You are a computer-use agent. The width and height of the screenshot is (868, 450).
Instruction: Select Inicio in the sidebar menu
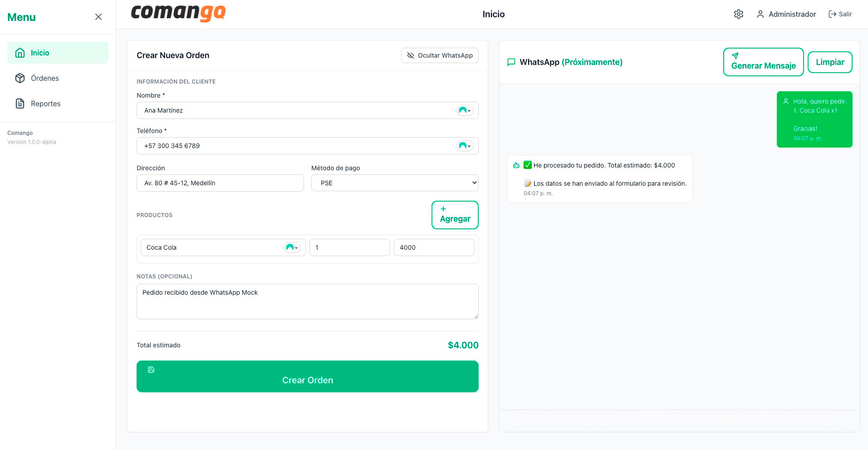click(40, 53)
